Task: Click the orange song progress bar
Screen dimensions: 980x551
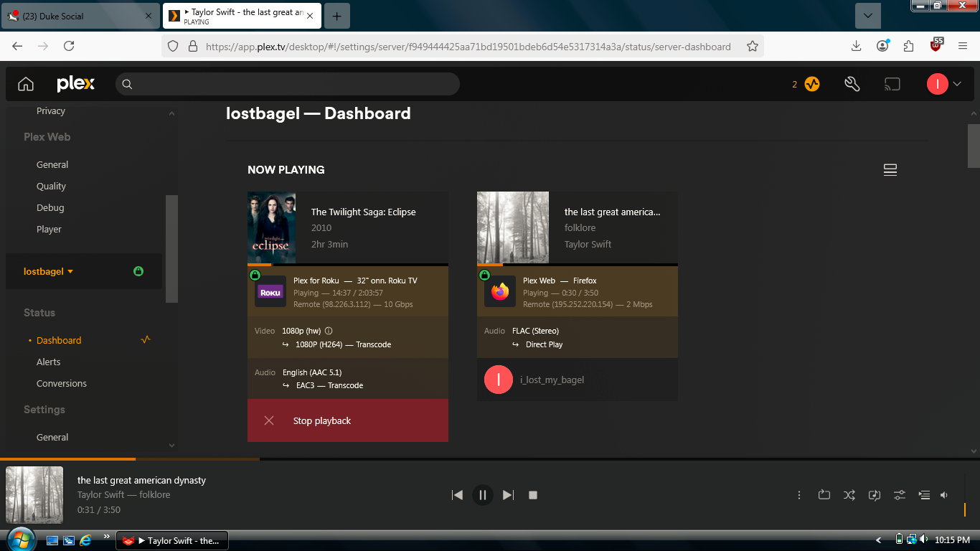Action: tap(67, 458)
